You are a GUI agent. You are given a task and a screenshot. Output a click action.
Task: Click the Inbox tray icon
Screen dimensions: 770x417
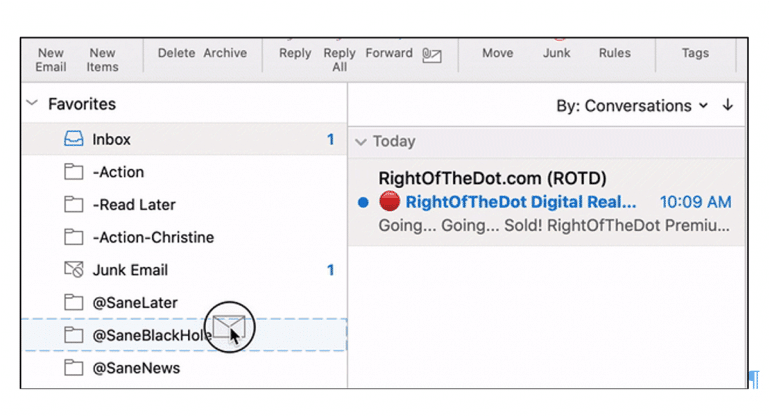point(73,140)
